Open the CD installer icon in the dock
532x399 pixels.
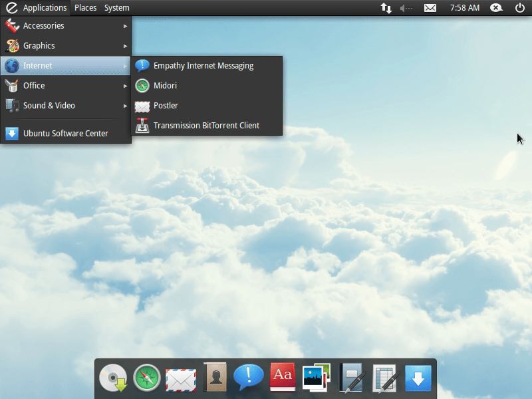[x=113, y=378]
